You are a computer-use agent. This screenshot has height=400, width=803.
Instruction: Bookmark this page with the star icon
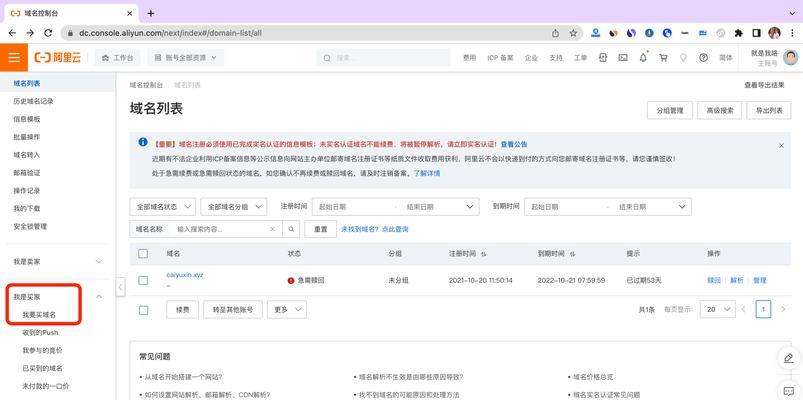pyautogui.click(x=573, y=33)
